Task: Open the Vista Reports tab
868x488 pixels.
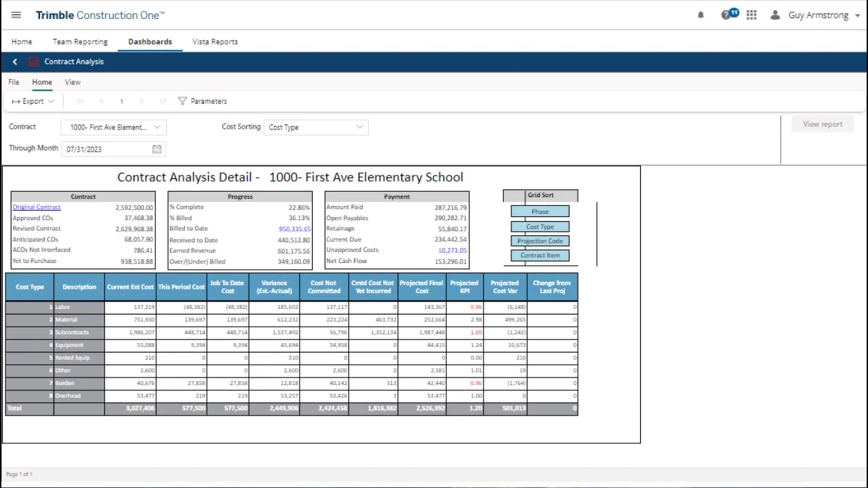Action: [x=215, y=41]
